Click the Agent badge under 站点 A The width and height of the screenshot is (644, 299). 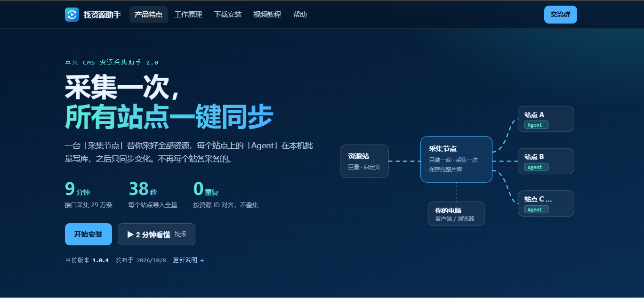click(536, 125)
